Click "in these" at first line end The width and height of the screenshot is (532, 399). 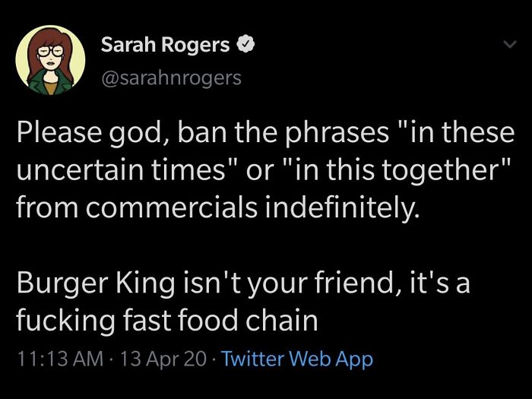463,133
